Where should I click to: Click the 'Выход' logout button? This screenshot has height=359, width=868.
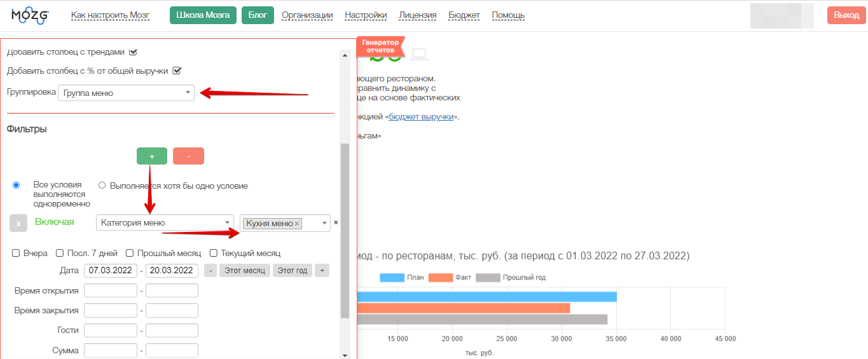(x=846, y=15)
